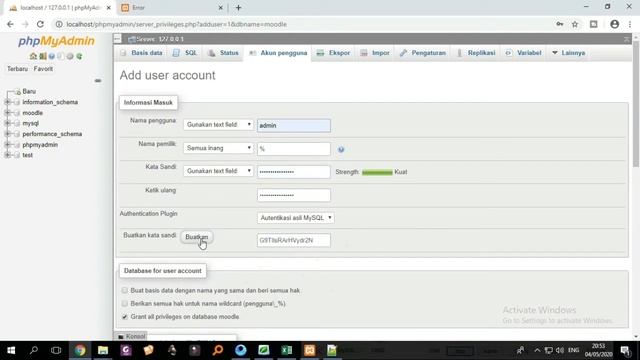
Task: Click the bookmark star in the address bar
Action: pyautogui.click(x=575, y=24)
